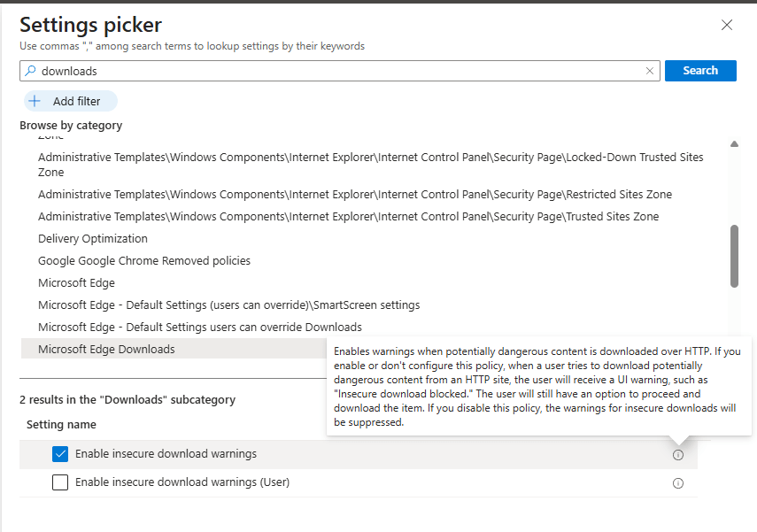
Task: Close the Settings picker panel
Action: pyautogui.click(x=727, y=26)
